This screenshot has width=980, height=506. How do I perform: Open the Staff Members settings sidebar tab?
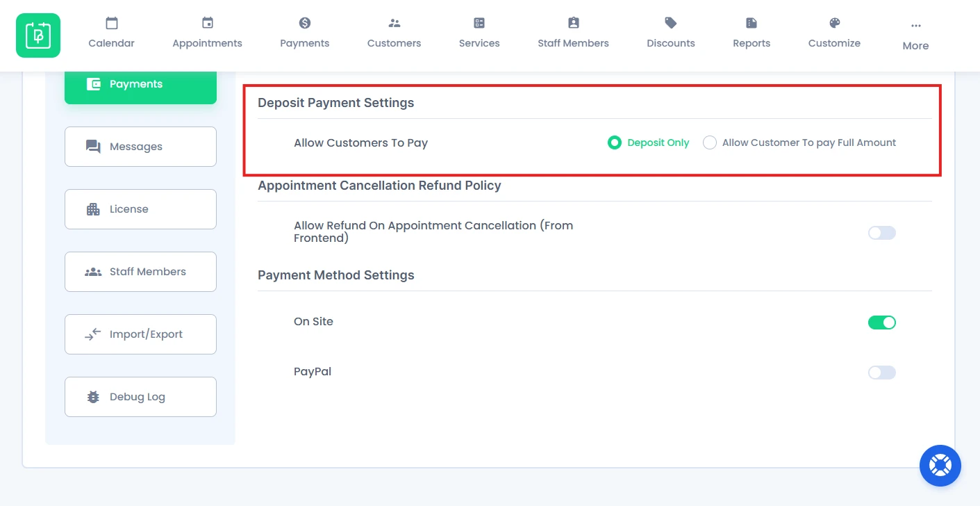coord(140,272)
